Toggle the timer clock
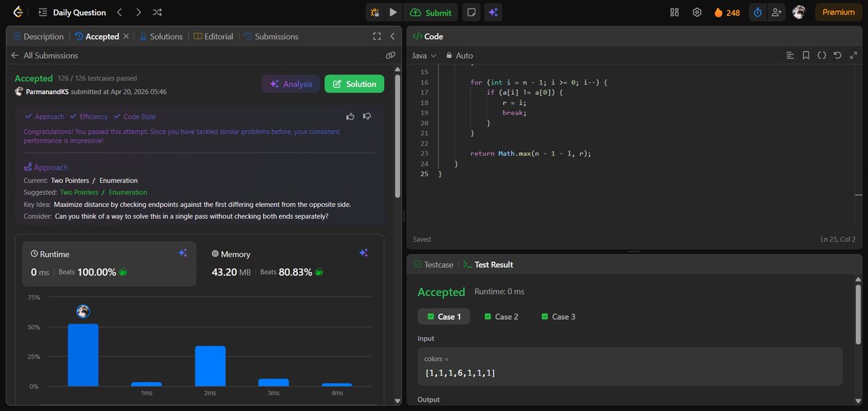868x411 pixels. tap(758, 12)
